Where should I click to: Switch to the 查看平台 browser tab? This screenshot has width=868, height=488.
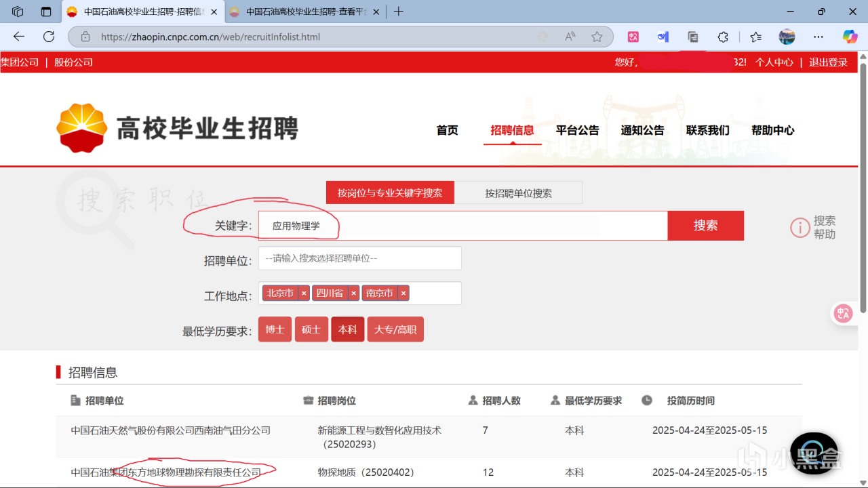306,12
